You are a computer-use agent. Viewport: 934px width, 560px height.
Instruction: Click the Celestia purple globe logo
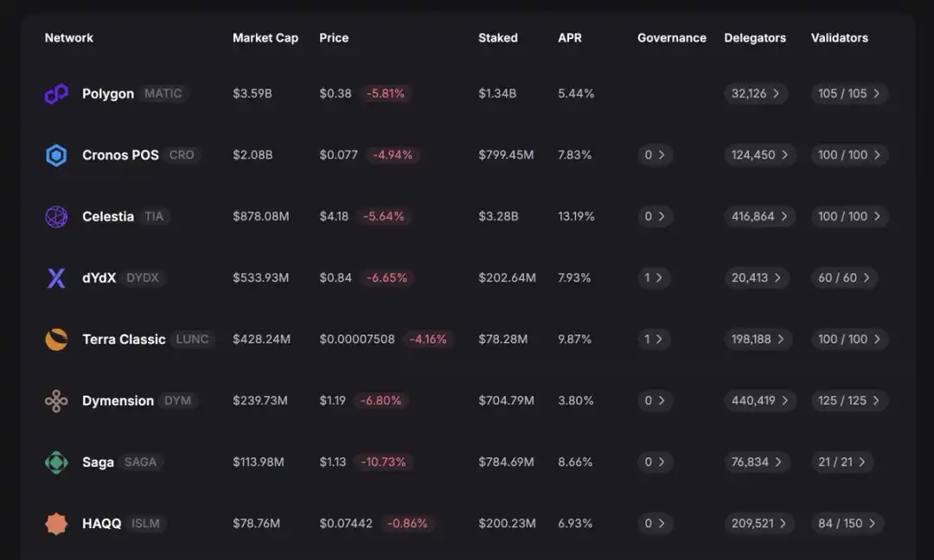tap(56, 217)
